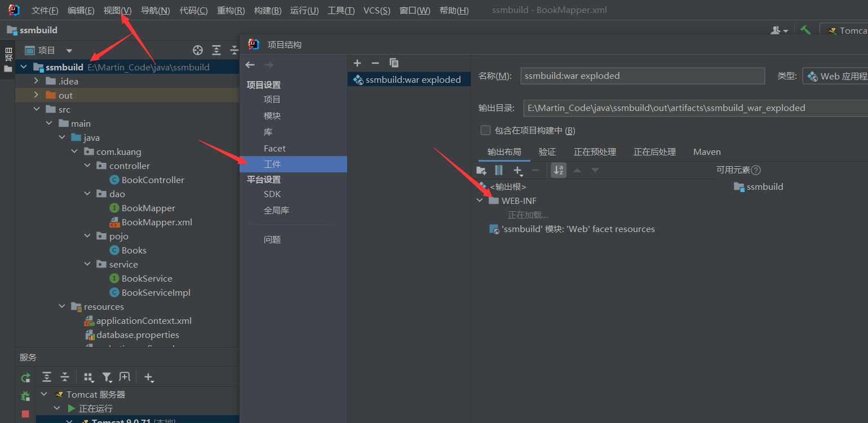The width and height of the screenshot is (868, 423).
Task: Open the 类型 artifact type dropdown
Action: (x=835, y=76)
